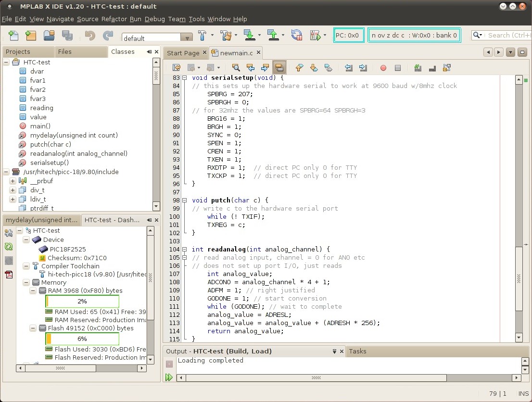This screenshot has width=532, height=402.
Task: Expand the __prbuf tree node
Action: (13, 181)
